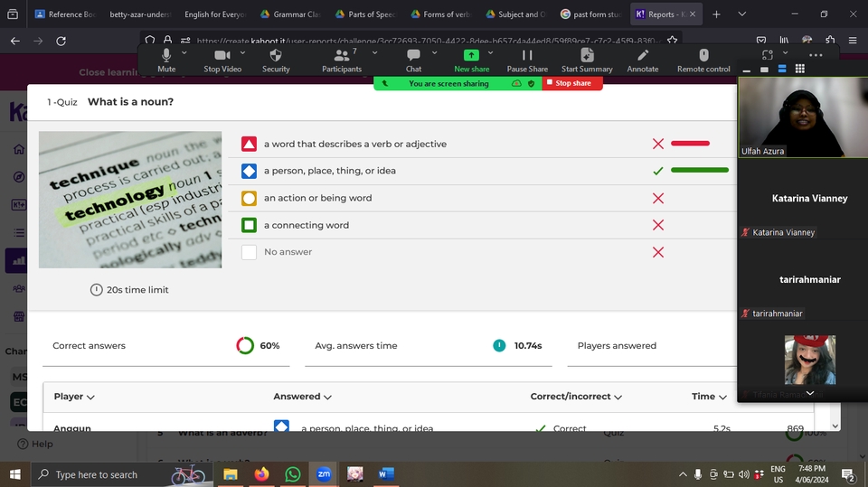Show more participants in video panel
The width and height of the screenshot is (868, 487).
pos(810,393)
